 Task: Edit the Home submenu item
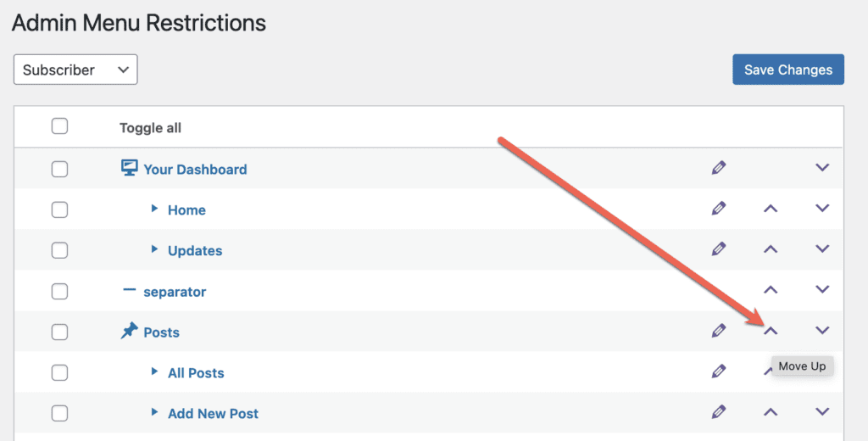(x=719, y=209)
